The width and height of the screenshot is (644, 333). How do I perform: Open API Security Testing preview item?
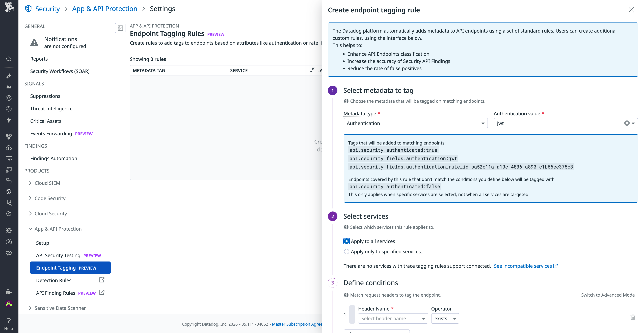(68, 255)
